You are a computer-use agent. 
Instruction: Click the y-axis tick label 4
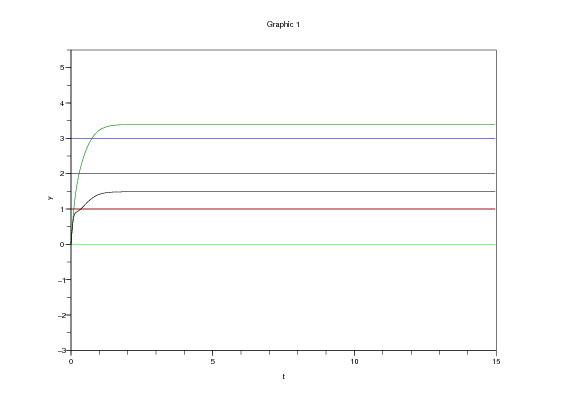tap(62, 103)
